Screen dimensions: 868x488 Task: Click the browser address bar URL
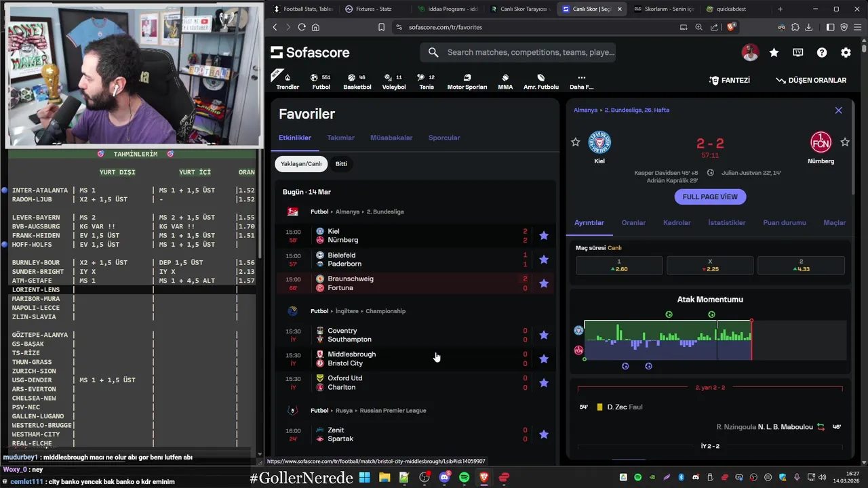(446, 27)
